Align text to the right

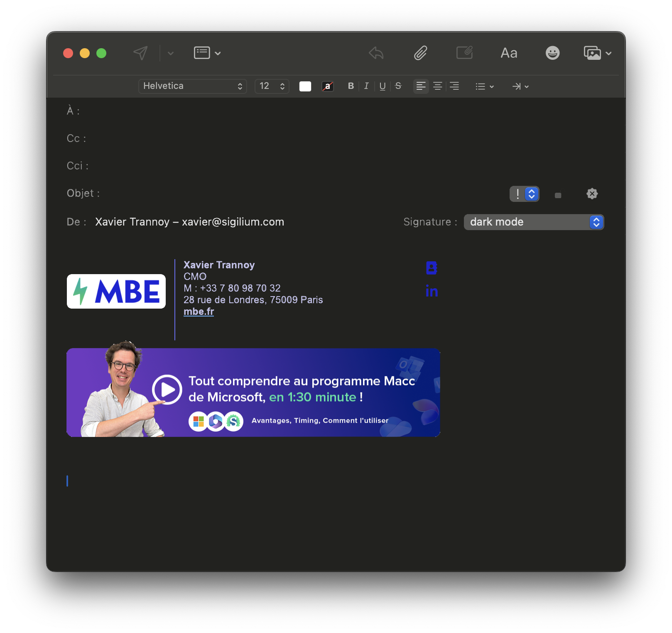pyautogui.click(x=454, y=86)
